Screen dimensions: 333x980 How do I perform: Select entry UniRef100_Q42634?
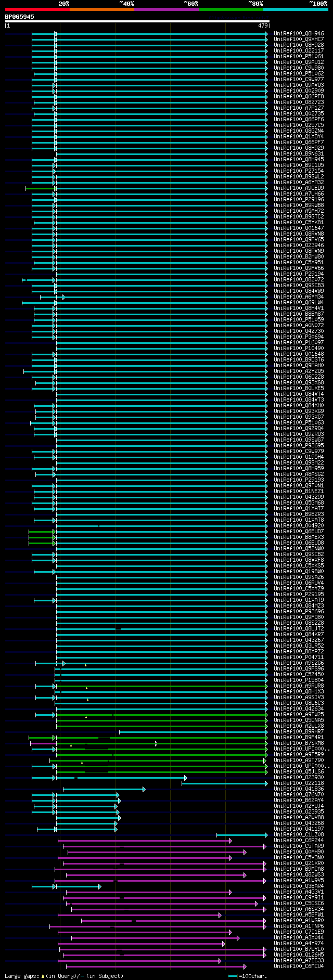click(299, 709)
